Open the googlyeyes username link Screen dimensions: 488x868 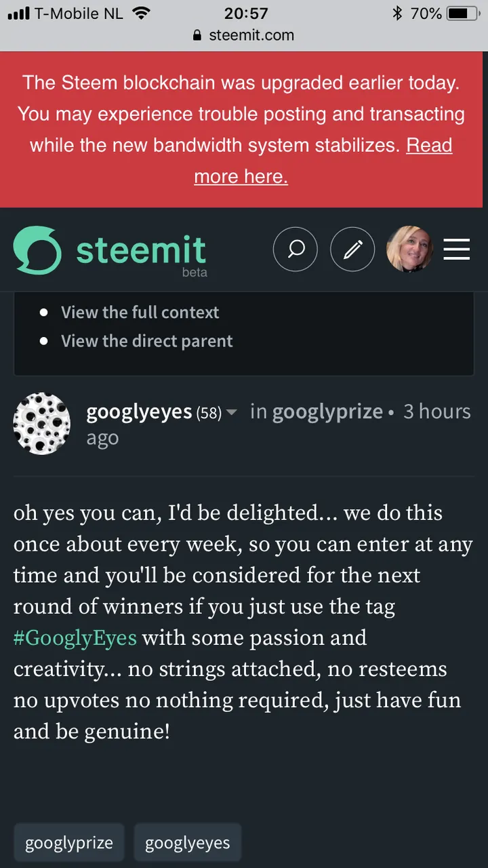click(139, 412)
